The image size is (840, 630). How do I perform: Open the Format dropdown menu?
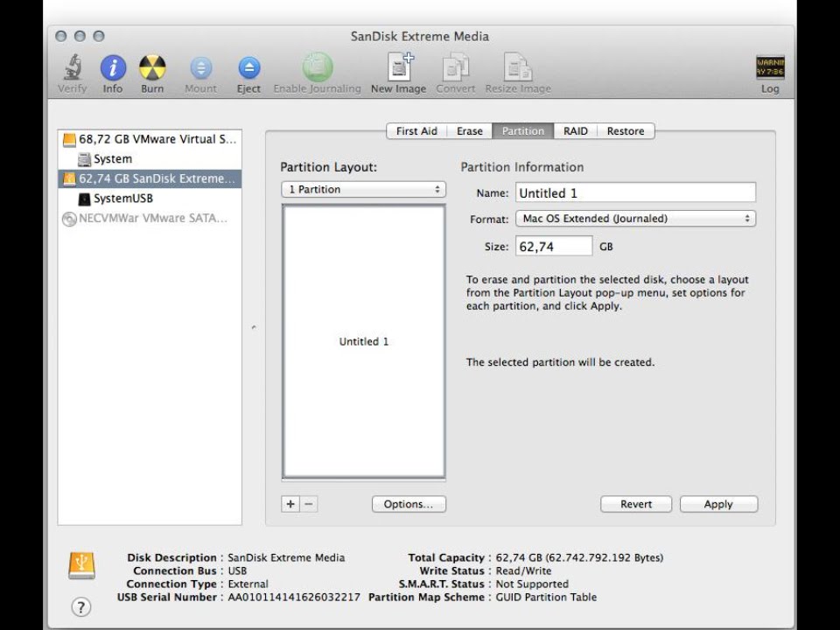point(635,219)
